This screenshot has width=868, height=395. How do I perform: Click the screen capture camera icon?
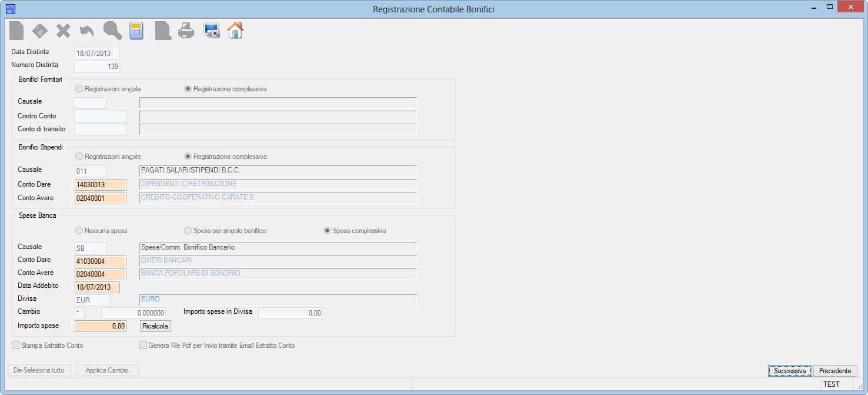coord(212,31)
